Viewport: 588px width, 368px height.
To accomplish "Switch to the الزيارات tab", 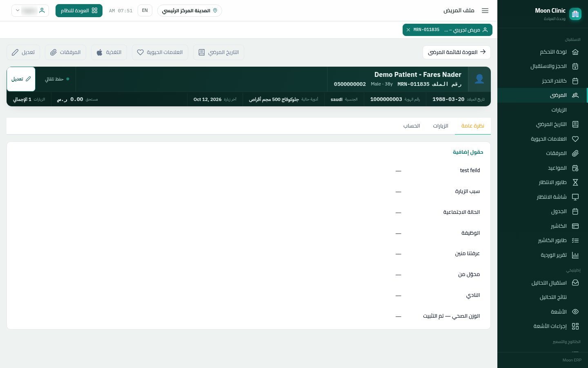I will coord(441,126).
